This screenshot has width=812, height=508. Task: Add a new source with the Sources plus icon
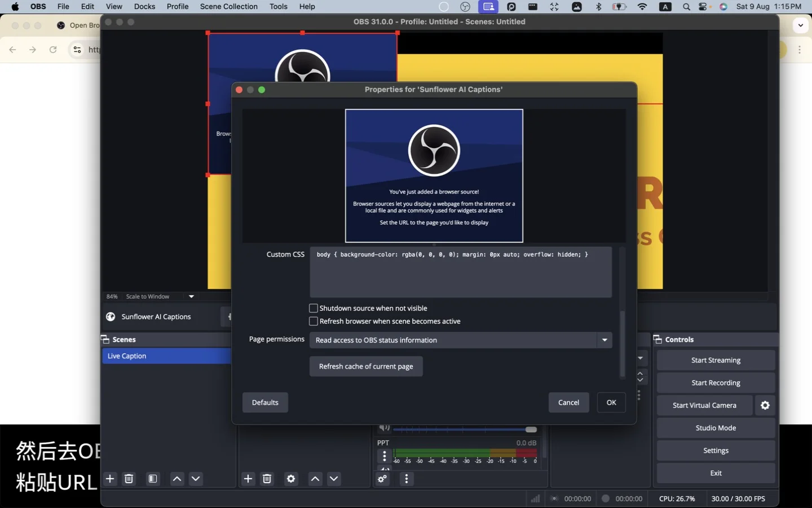(248, 479)
